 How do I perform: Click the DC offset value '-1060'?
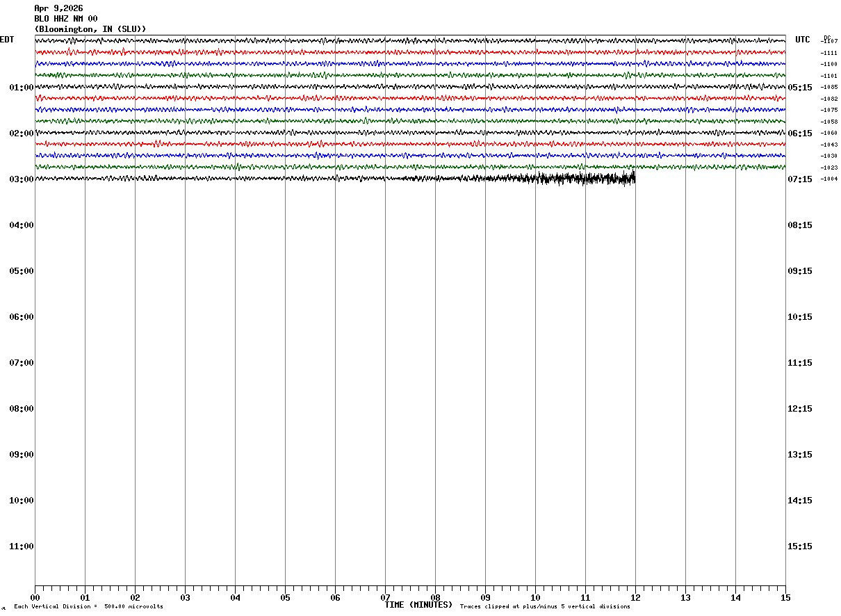(829, 133)
